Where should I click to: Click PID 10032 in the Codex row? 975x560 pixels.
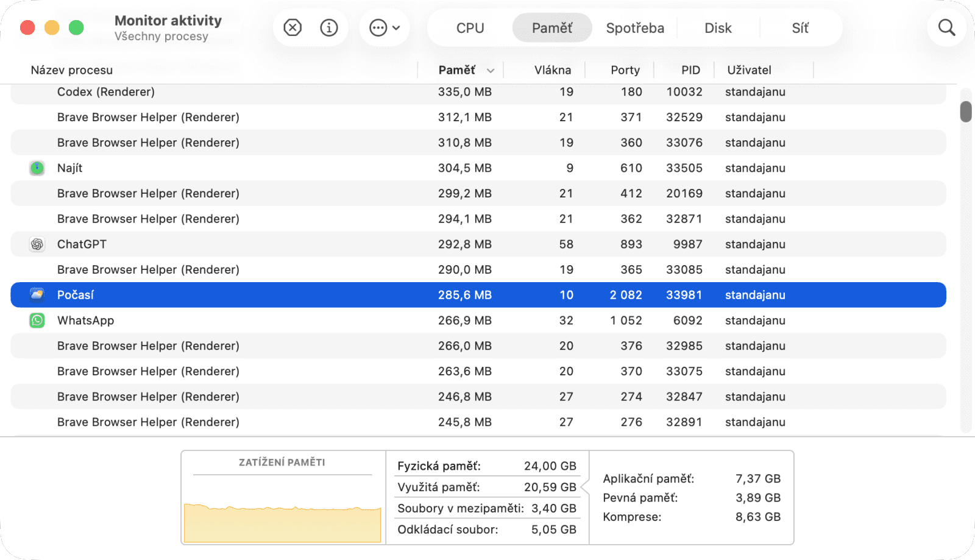(684, 92)
